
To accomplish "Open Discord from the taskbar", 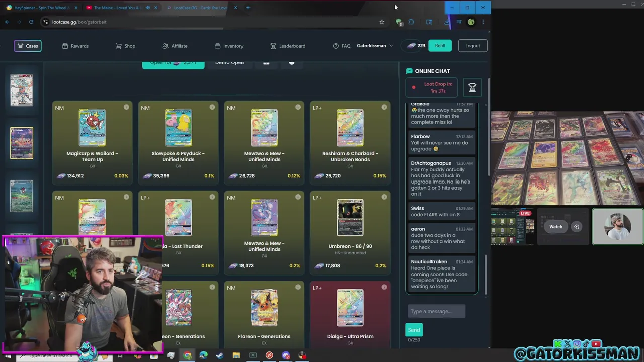I will coord(286,356).
